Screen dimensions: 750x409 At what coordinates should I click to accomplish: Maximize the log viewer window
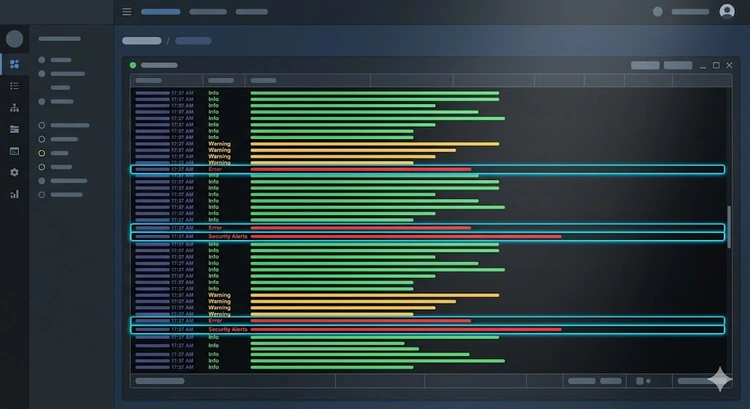(716, 65)
